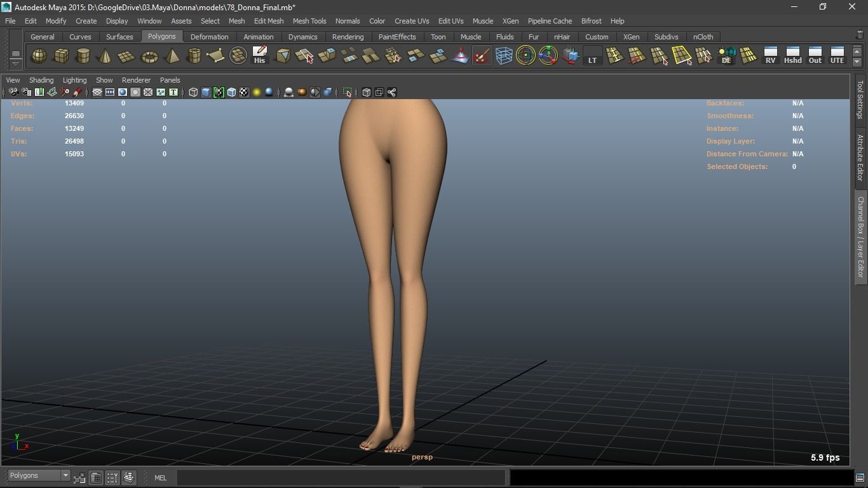
Task: Toggle the resolution gate icon
Action: point(123,92)
